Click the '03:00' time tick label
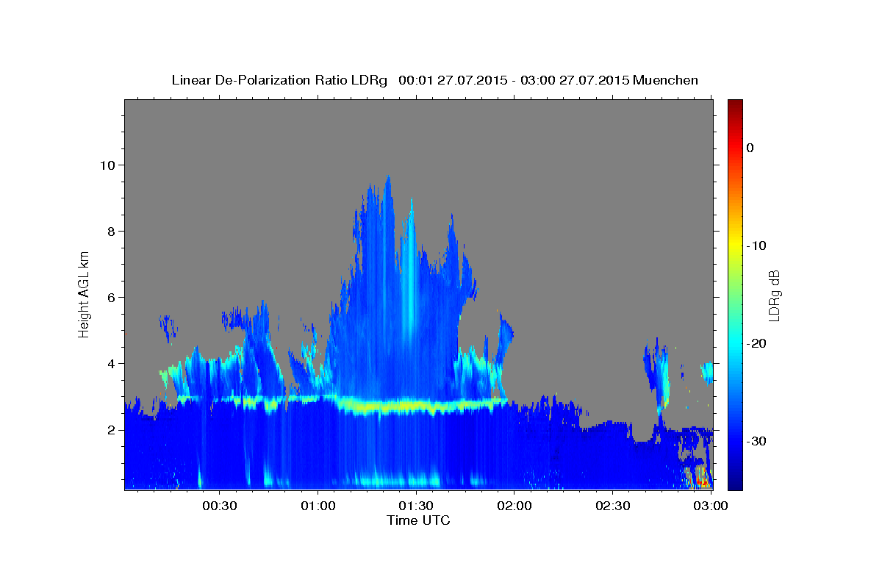Screen dimensions: 882x588 pos(711,506)
